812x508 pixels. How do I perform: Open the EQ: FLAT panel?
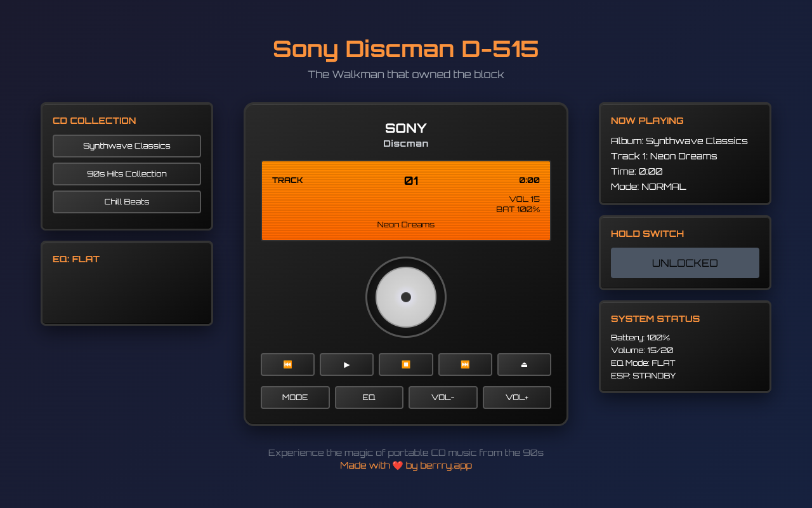76,259
